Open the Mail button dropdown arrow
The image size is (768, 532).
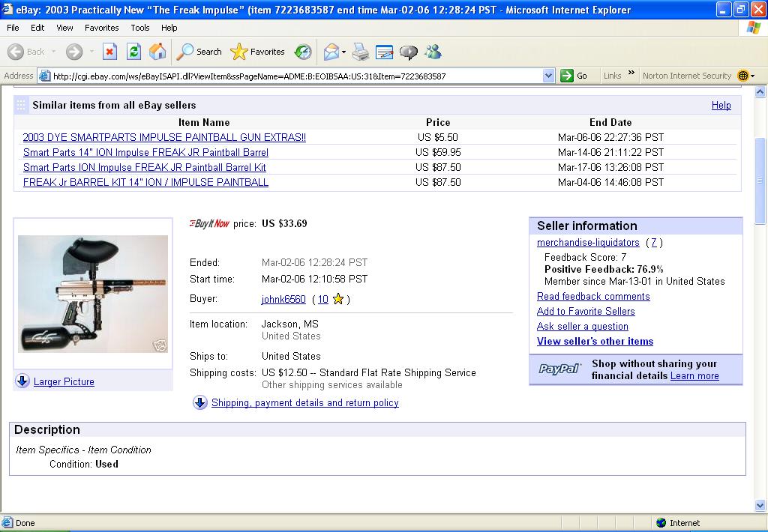pos(343,52)
